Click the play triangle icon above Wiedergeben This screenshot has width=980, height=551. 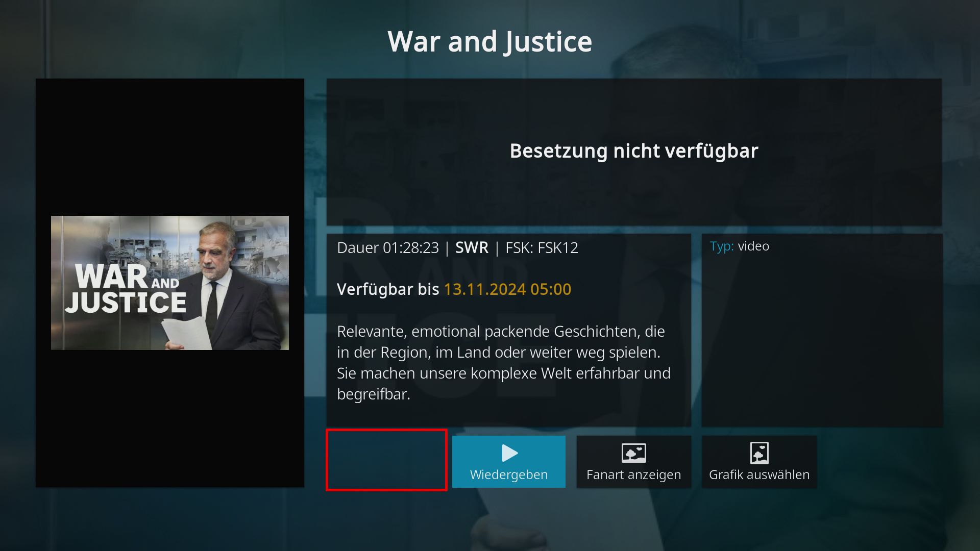[x=509, y=453]
